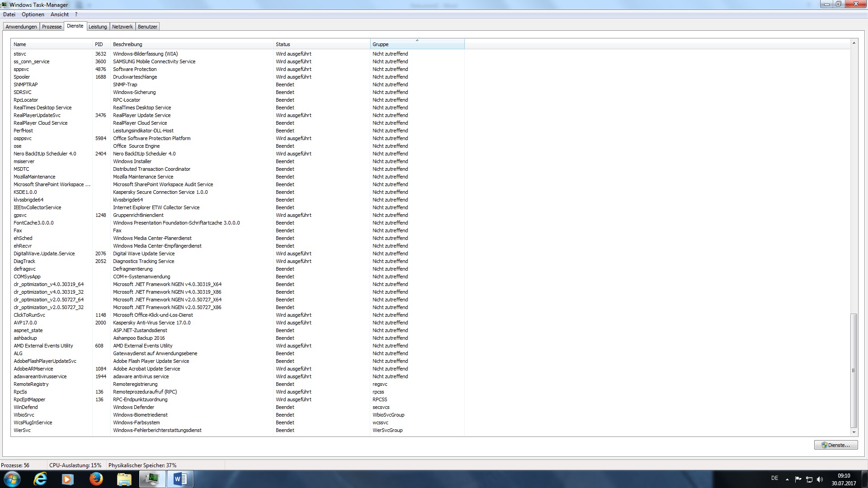
Task: Select the Dienste tab
Action: (75, 26)
